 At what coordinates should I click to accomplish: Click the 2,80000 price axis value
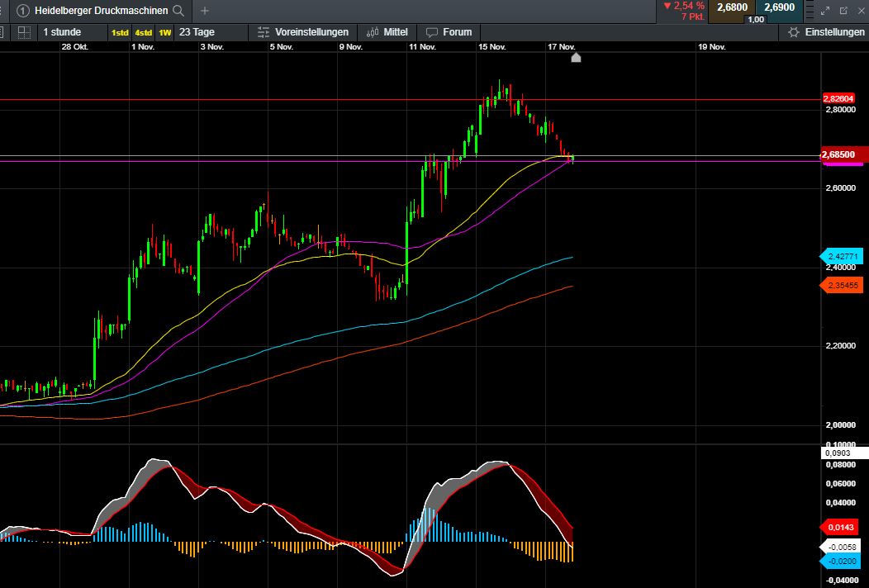tap(839, 110)
